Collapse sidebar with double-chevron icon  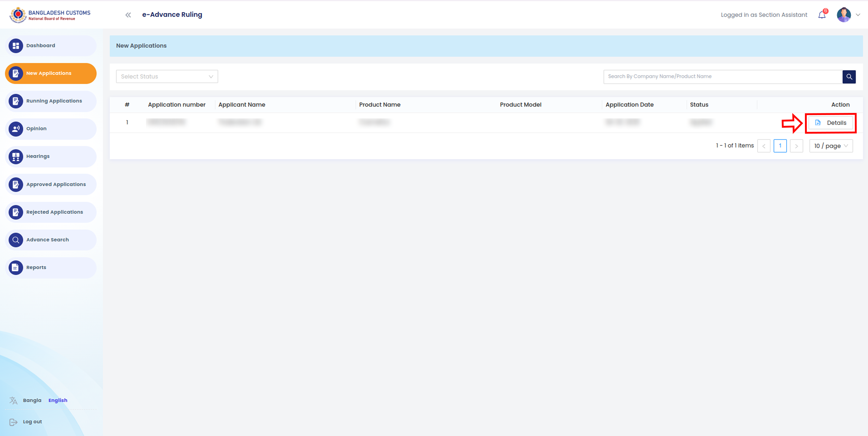[x=128, y=15]
